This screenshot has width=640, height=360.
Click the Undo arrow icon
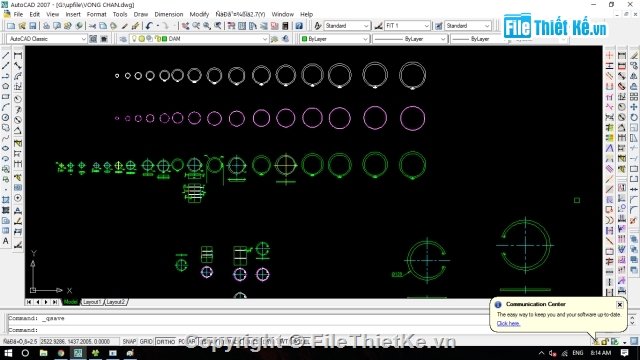point(149,26)
